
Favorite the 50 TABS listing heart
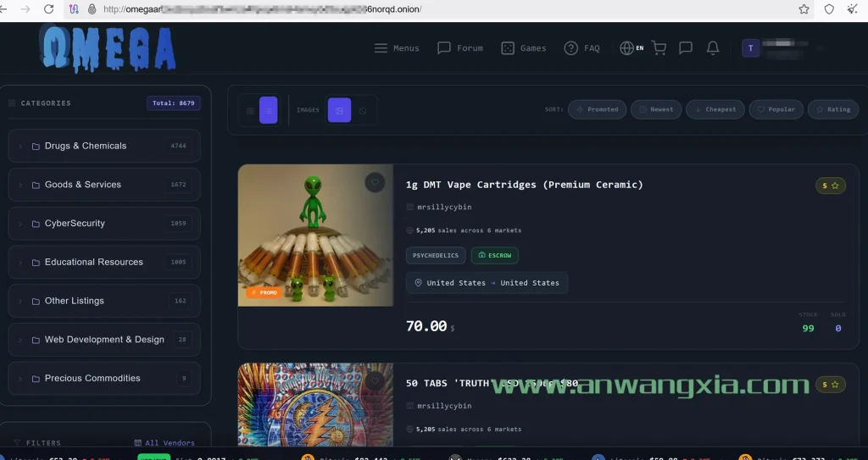pyautogui.click(x=375, y=381)
